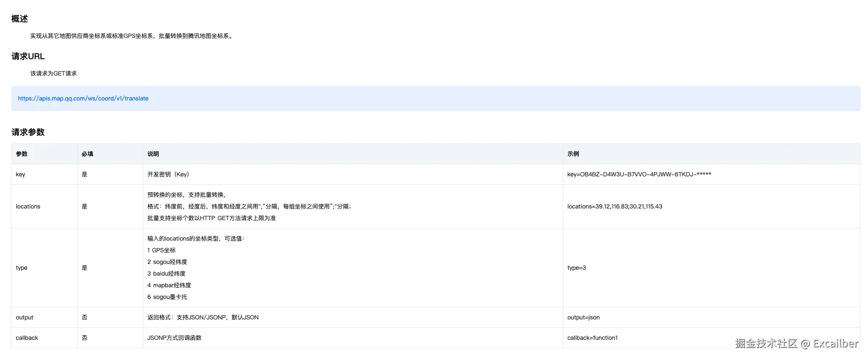
Task: Click the 3 baidu经纬度 option text
Action: click(167, 274)
